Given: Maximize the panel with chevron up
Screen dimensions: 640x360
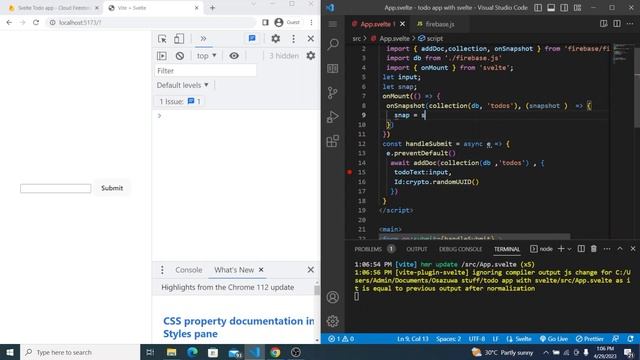Looking at the screenshot, I should (620, 249).
